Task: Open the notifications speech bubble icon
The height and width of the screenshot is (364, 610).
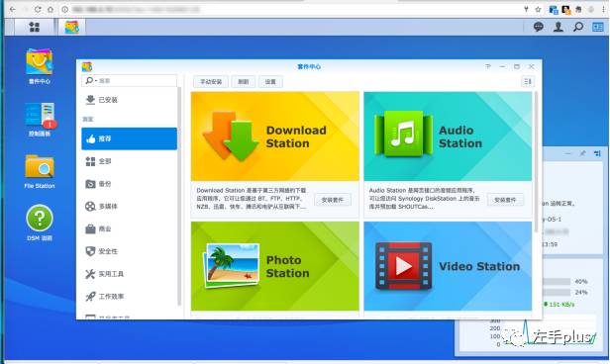Action: [539, 27]
